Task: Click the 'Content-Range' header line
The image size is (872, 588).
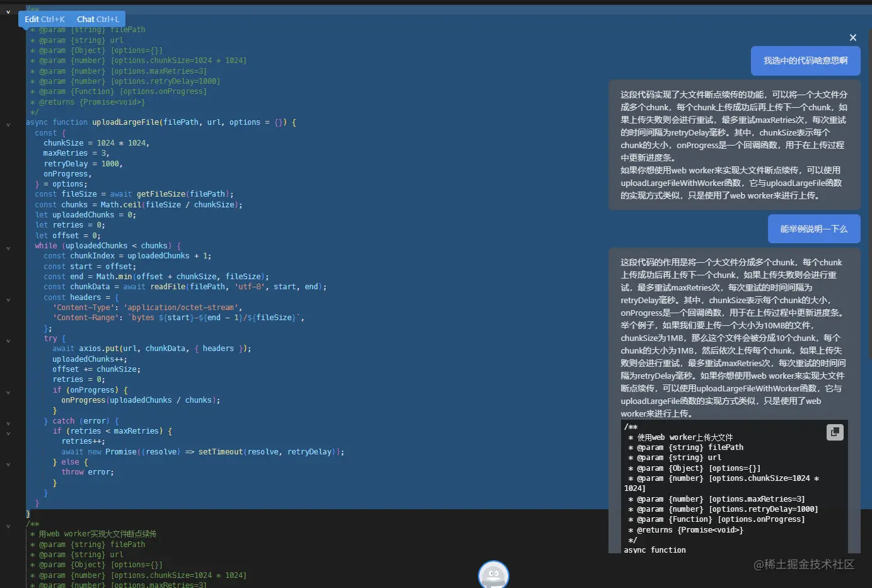Action: click(x=178, y=318)
